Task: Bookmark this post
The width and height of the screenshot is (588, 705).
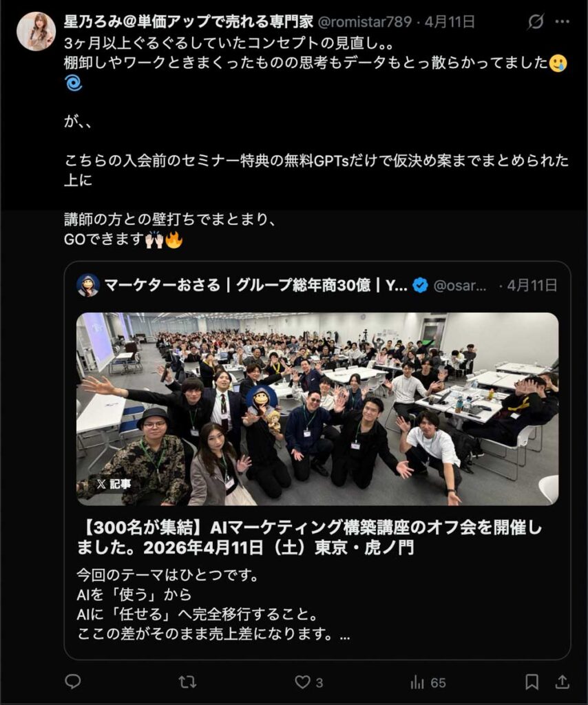Action: [x=532, y=682]
